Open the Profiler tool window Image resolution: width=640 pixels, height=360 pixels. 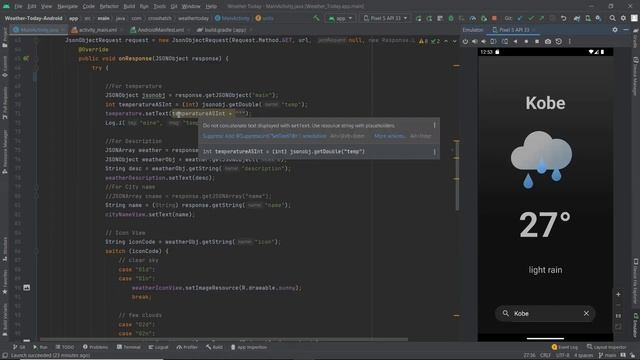click(x=187, y=347)
